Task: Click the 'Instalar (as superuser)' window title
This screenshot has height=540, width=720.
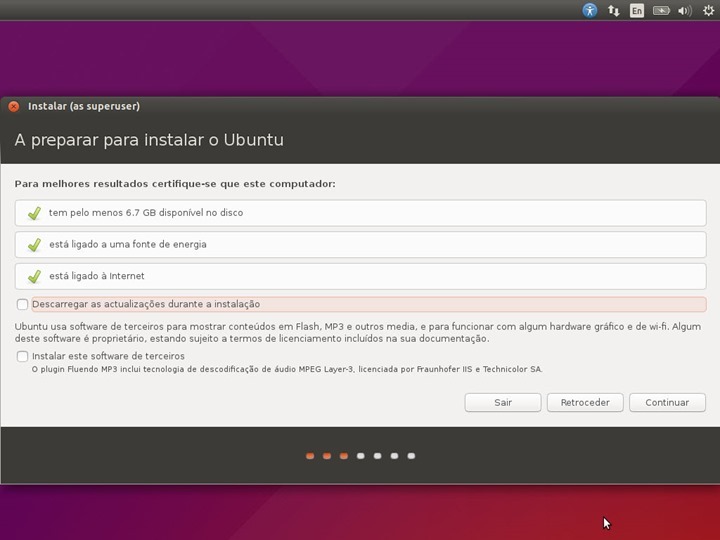Action: pos(84,107)
